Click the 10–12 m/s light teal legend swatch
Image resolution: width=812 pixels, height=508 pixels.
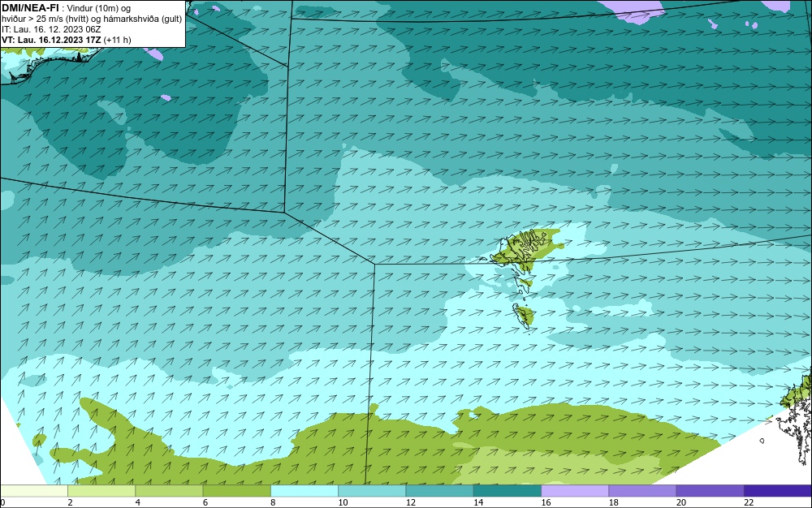coord(372,490)
